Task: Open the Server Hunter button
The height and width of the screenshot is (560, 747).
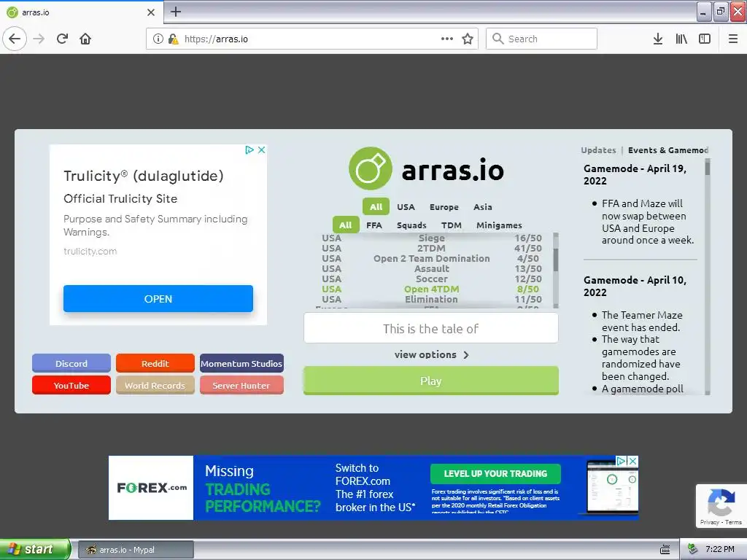Action: (x=241, y=385)
